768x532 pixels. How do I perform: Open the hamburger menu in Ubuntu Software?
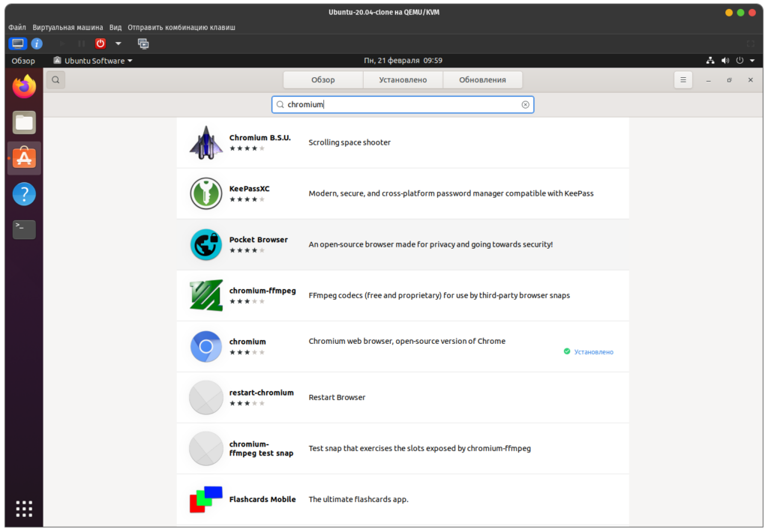coord(682,79)
